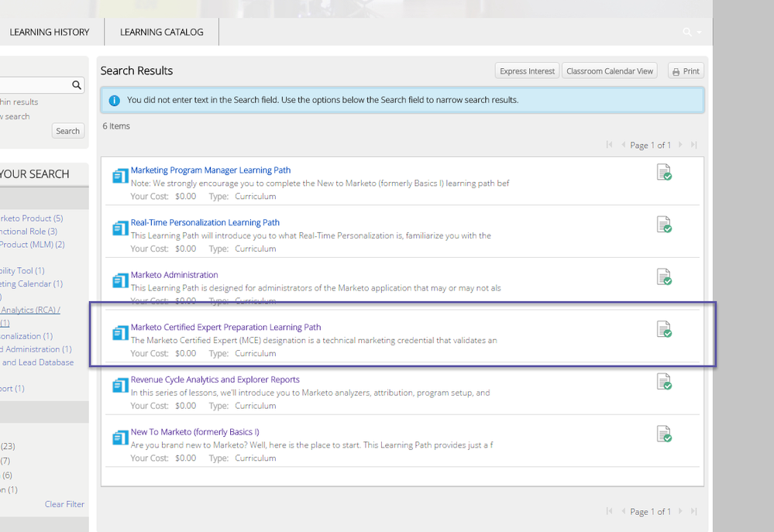Click the curriculum icon for Marketo Certified Expert Preparation
774x532 pixels.
[x=120, y=333]
